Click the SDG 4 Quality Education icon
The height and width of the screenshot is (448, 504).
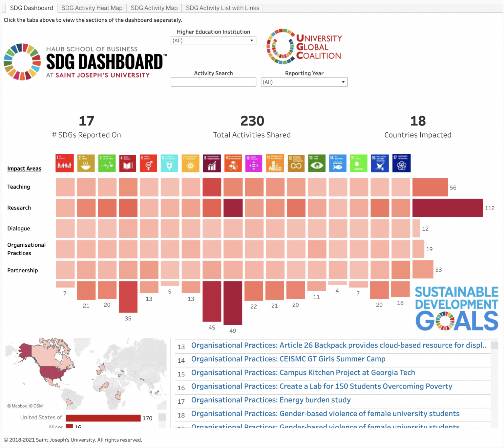tap(128, 163)
